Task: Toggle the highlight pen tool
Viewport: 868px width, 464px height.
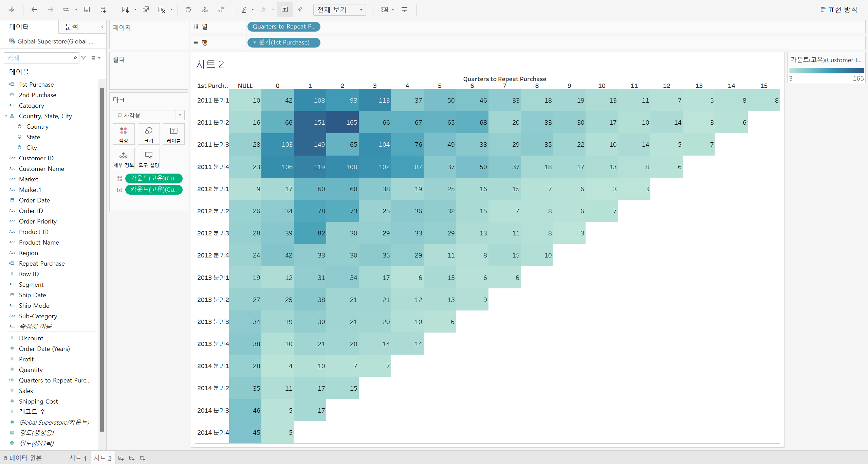Action: (x=244, y=10)
